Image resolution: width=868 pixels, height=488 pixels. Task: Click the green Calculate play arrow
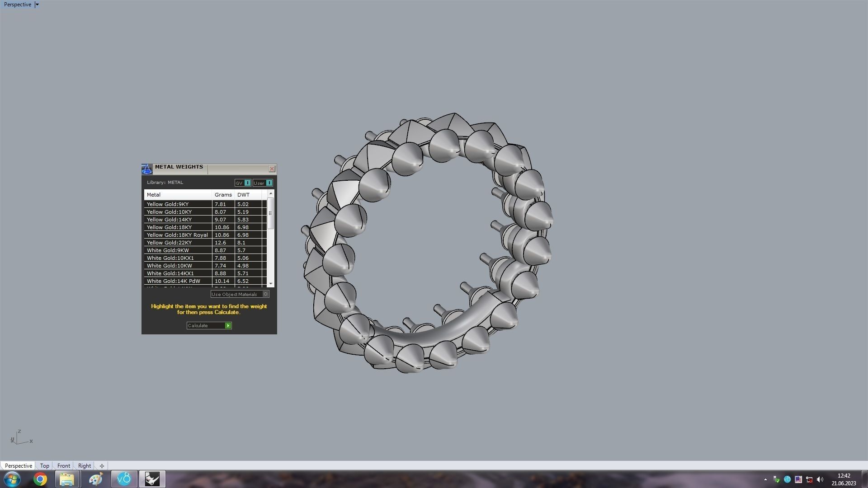(x=228, y=325)
